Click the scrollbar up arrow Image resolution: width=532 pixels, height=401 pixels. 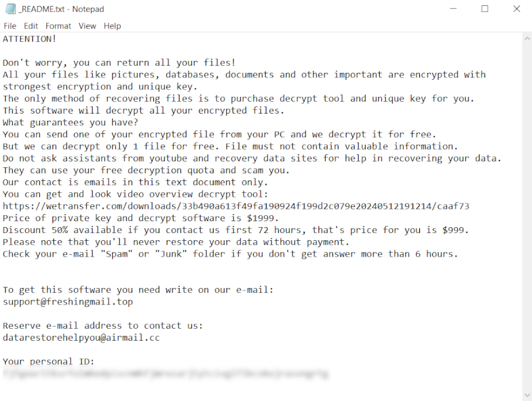click(x=527, y=38)
